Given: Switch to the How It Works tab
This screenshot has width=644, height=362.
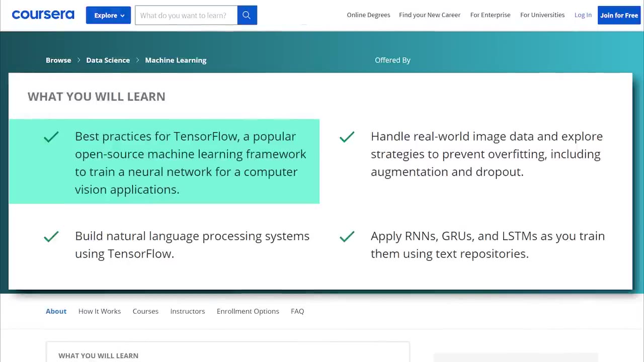Looking at the screenshot, I should (x=100, y=311).
